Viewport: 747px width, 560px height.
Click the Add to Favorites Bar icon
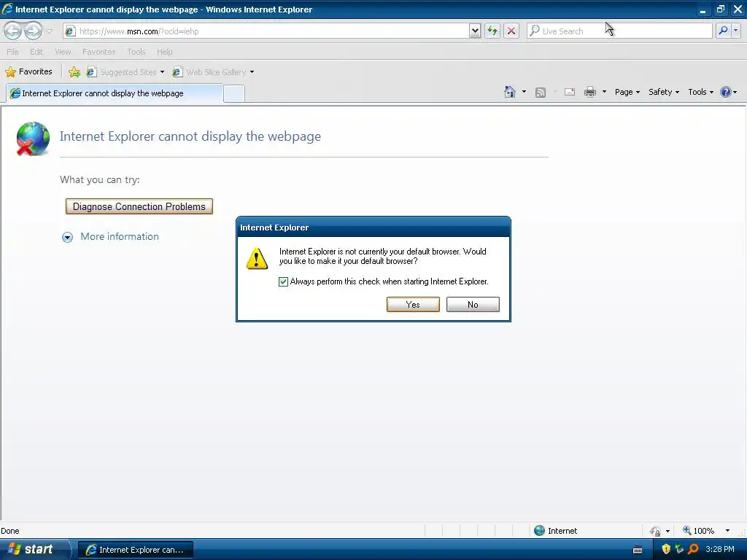tap(74, 72)
